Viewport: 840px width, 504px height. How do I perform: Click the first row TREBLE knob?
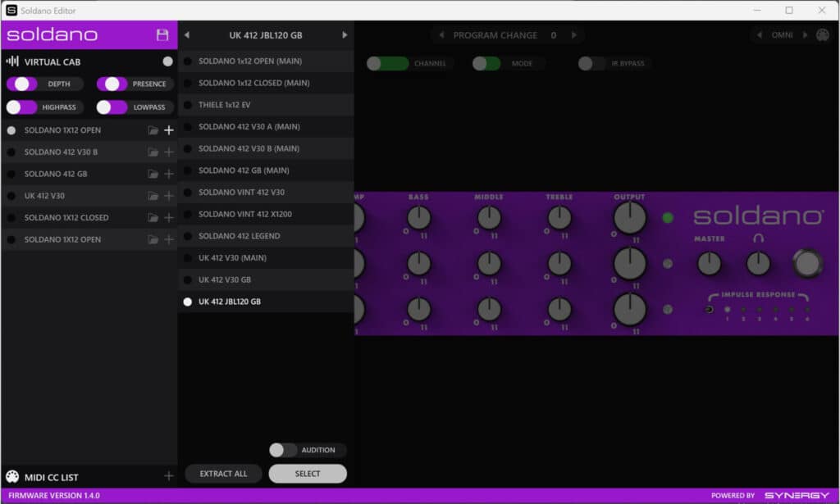tap(559, 218)
